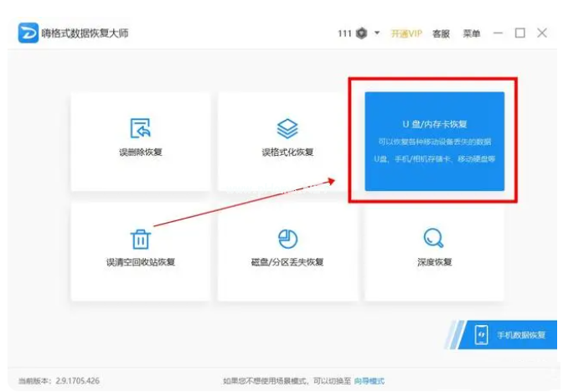Expand the account dropdown arrow beside avatar
The image size is (563, 392).
(x=377, y=34)
